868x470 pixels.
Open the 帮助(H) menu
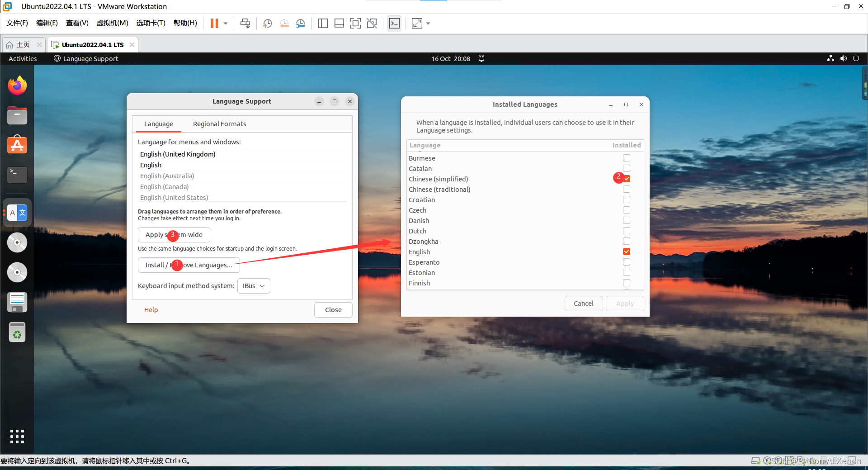(185, 23)
